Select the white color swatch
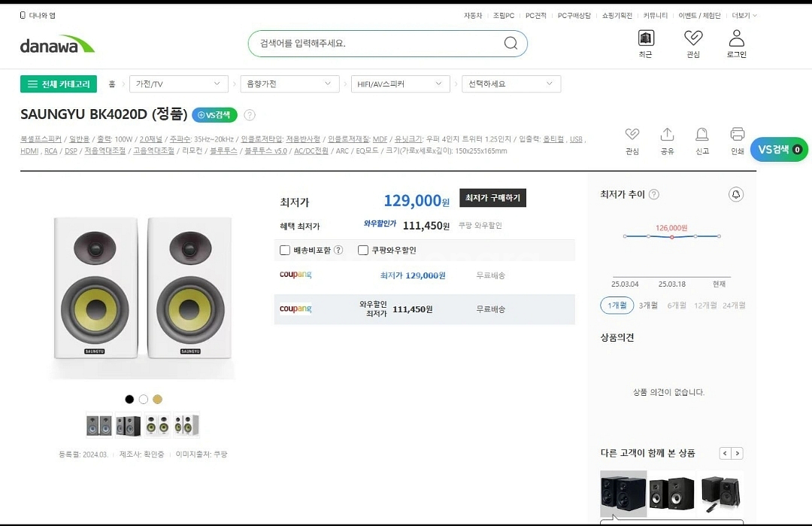 point(144,399)
